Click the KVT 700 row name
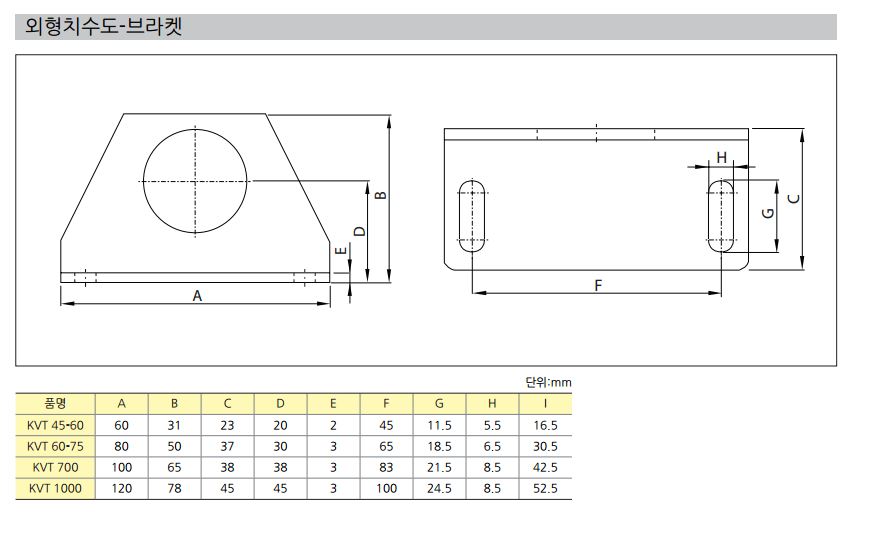Screen dimensions: 882x560 [x=55, y=467]
